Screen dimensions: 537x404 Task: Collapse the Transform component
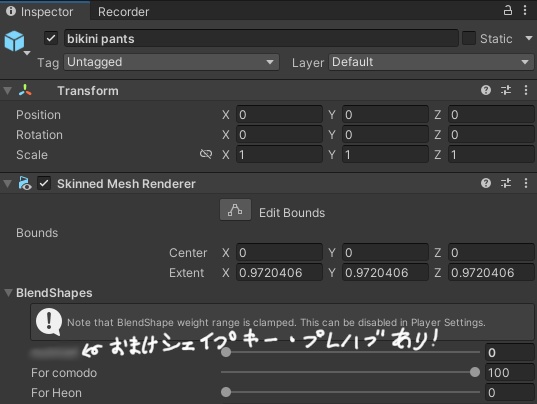pos(8,91)
